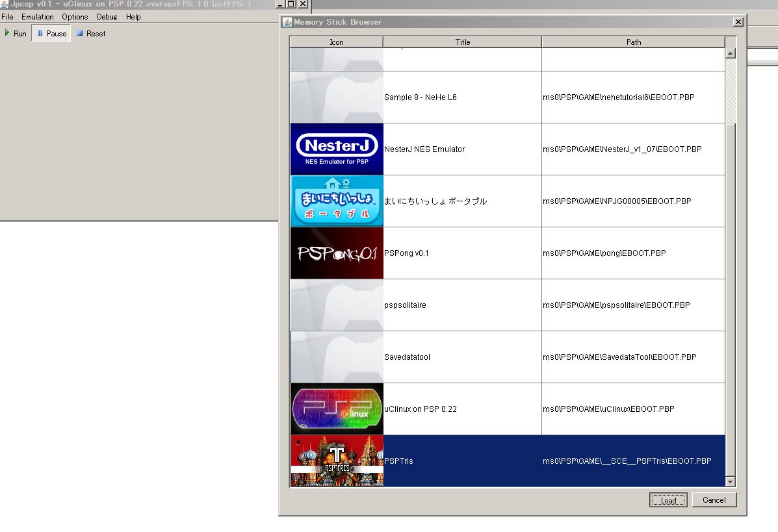Select the uClinux on PSP icon

click(337, 409)
